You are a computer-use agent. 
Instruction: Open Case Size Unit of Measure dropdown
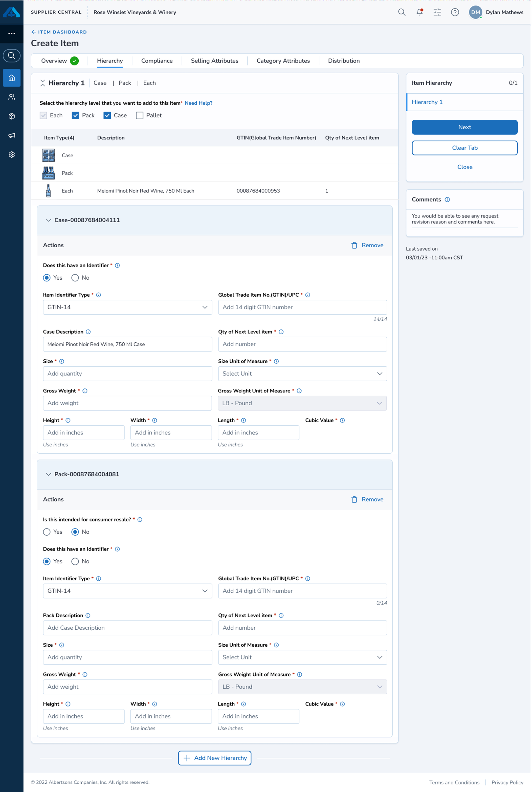pyautogui.click(x=302, y=373)
